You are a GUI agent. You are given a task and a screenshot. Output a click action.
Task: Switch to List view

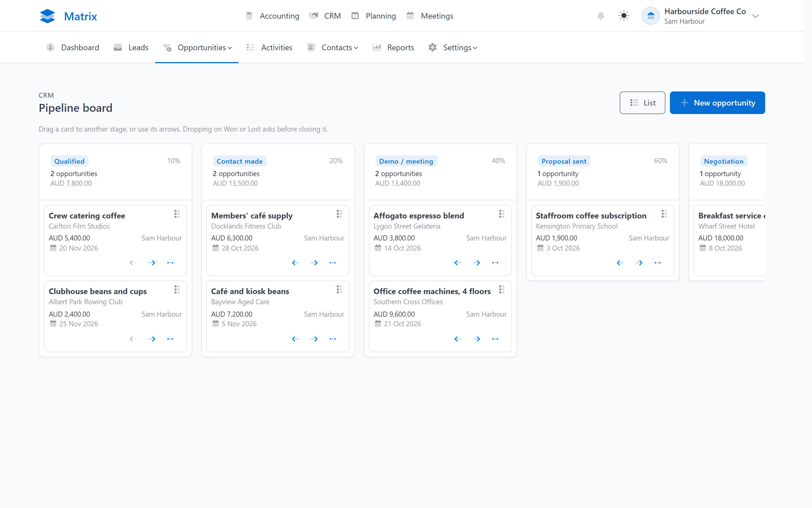coord(642,103)
